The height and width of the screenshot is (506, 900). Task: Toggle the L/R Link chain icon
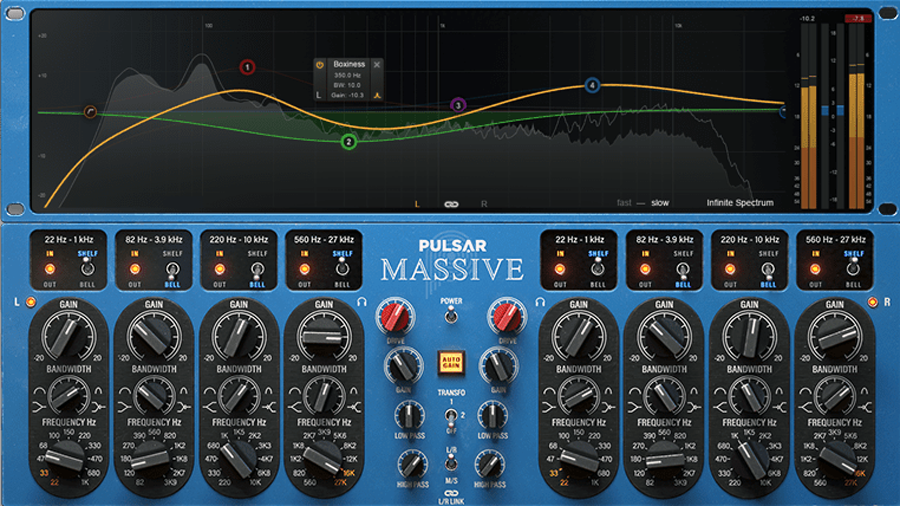451,493
